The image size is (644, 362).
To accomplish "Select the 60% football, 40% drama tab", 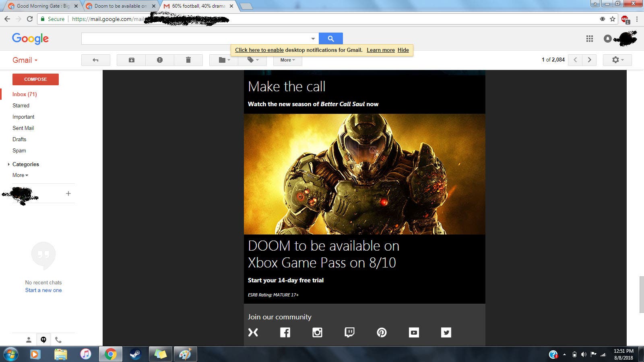I will (198, 6).
